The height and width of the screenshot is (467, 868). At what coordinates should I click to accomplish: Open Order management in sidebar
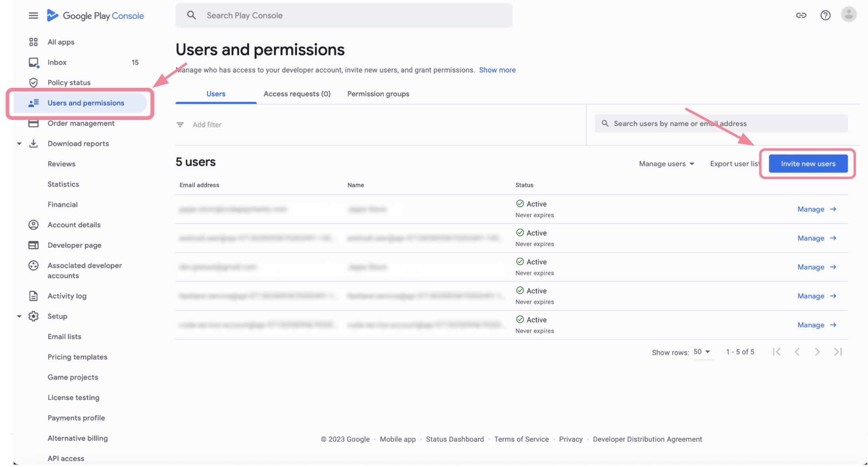[x=81, y=124]
